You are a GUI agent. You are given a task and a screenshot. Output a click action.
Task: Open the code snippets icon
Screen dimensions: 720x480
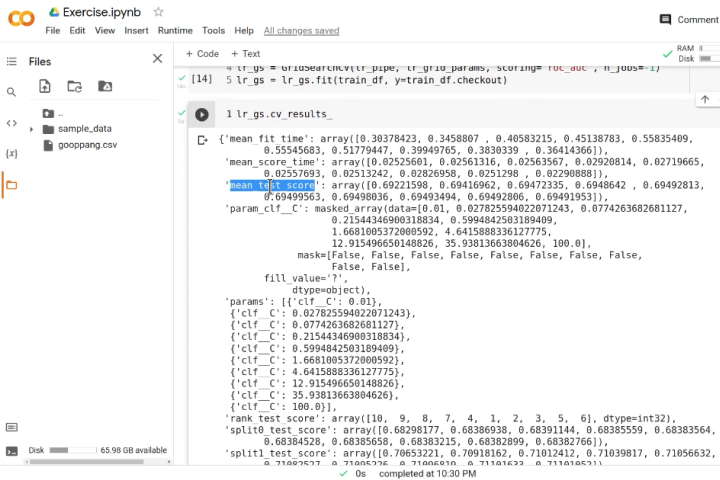pos(11,123)
